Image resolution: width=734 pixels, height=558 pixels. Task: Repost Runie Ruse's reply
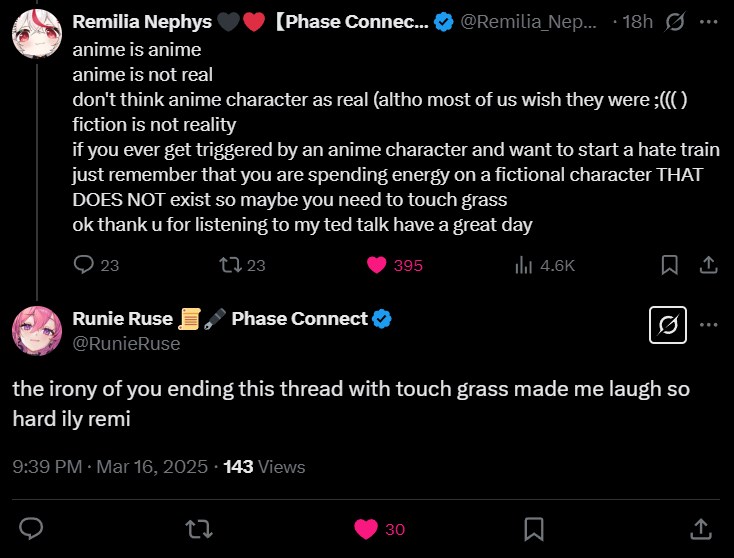pos(199,528)
